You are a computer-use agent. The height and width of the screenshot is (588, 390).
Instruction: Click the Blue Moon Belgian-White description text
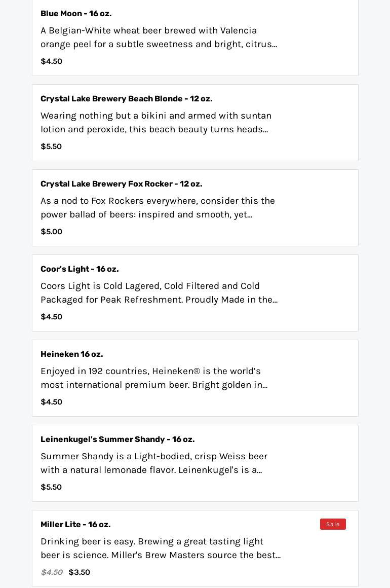(x=159, y=38)
